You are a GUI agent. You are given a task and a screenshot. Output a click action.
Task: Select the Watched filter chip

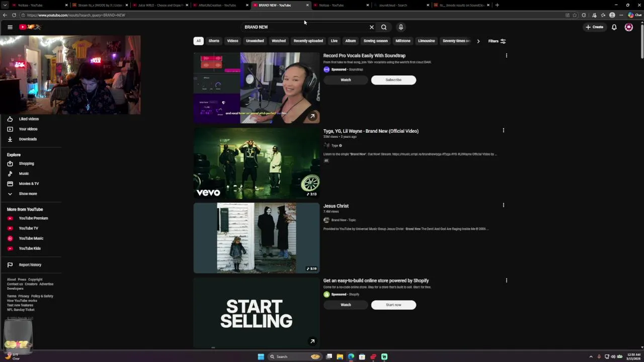click(279, 41)
